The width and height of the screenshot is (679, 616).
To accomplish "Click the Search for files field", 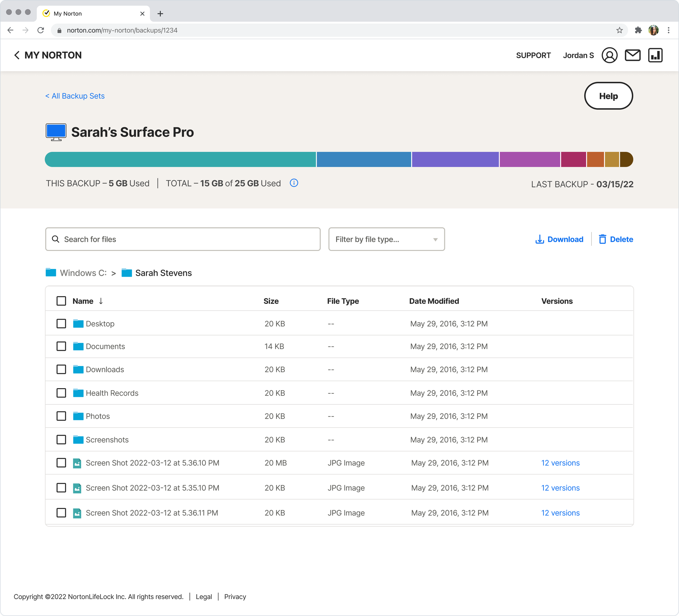I will point(183,239).
